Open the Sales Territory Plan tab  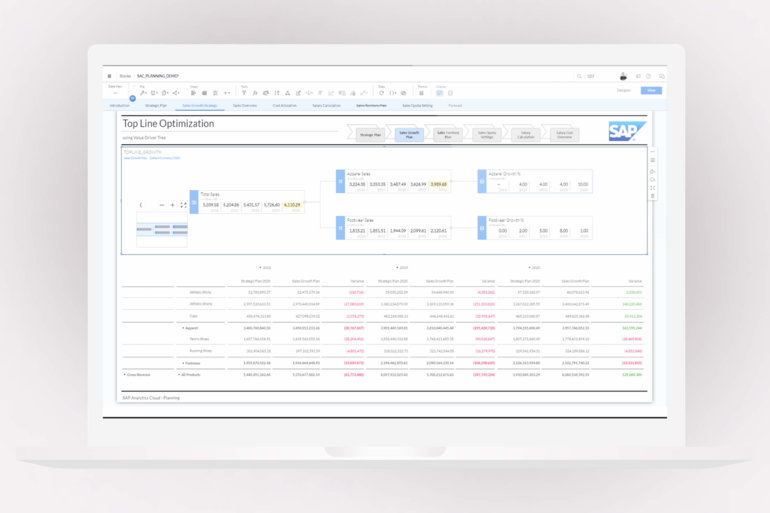(371, 106)
